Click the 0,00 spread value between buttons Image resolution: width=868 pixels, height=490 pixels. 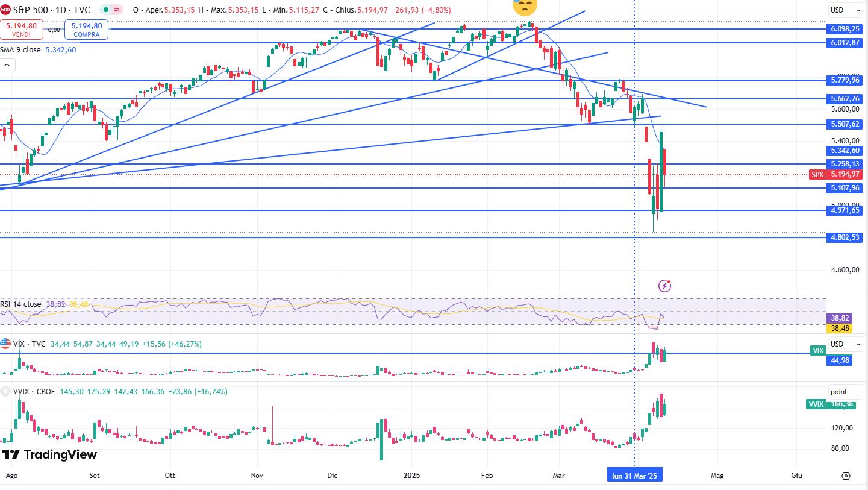coord(54,29)
